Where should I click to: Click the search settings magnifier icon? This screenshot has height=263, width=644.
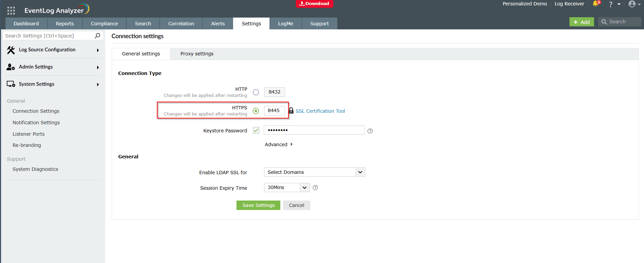click(97, 36)
